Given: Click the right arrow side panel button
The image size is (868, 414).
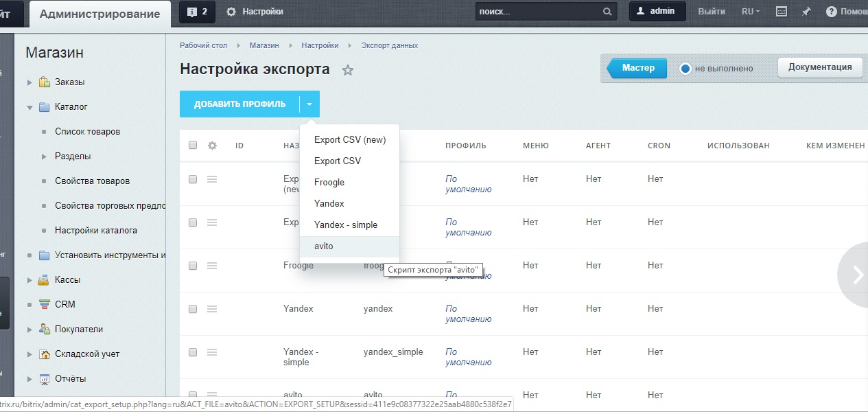Looking at the screenshot, I should tap(857, 275).
